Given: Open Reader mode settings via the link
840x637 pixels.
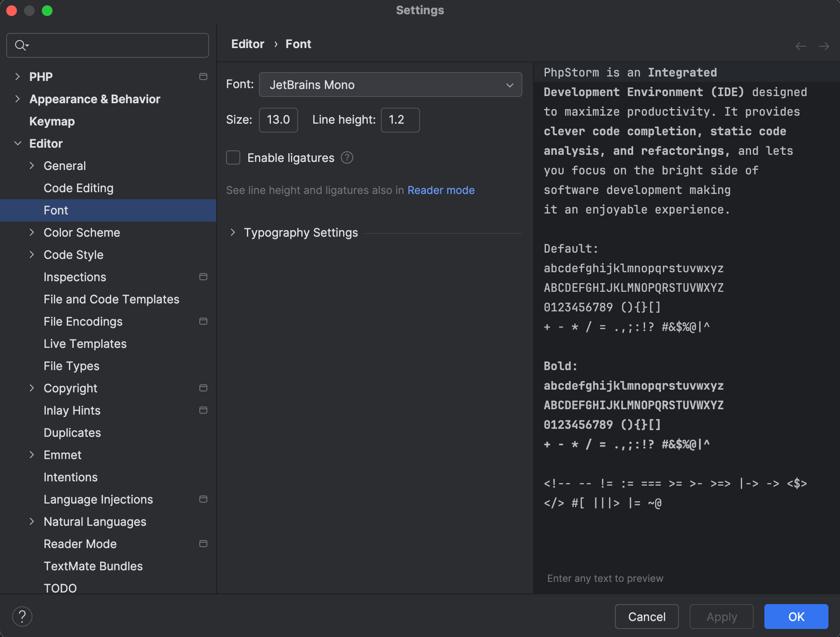Looking at the screenshot, I should click(440, 190).
